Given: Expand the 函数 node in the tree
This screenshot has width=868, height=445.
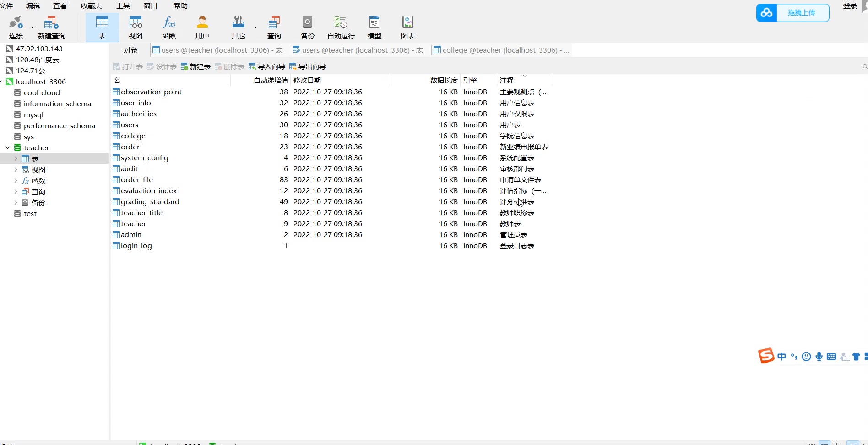Looking at the screenshot, I should (x=16, y=180).
